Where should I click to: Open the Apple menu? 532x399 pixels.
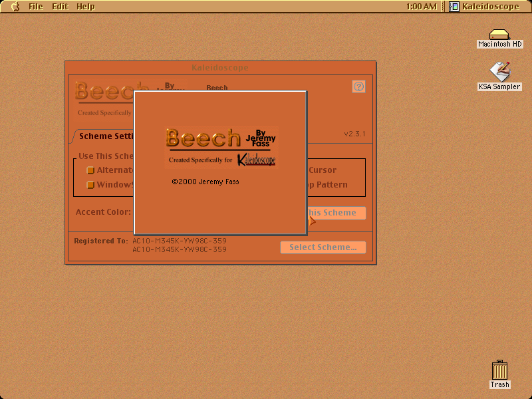15,7
